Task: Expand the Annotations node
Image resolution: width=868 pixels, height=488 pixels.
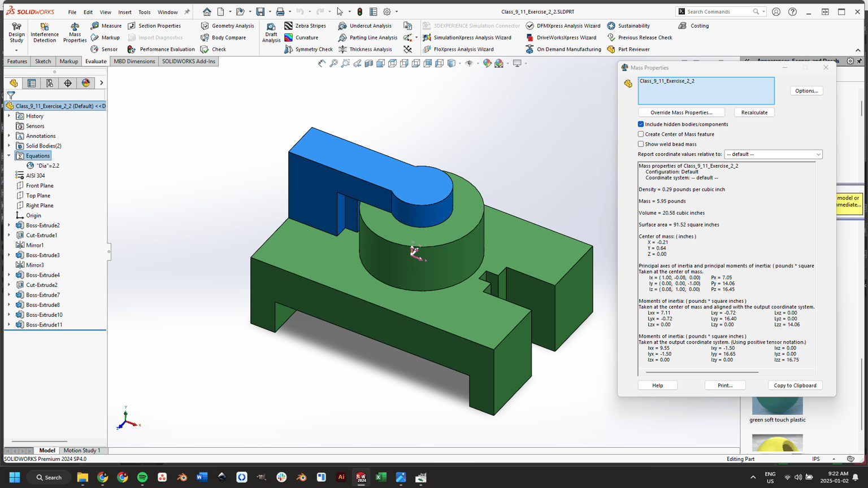Action: click(9, 136)
